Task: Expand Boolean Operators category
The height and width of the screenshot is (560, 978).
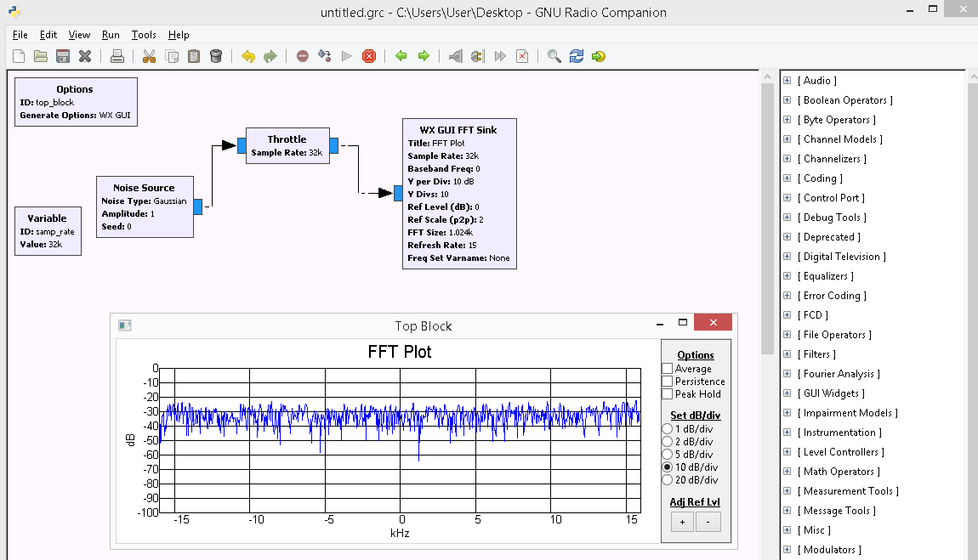Action: 788,99
